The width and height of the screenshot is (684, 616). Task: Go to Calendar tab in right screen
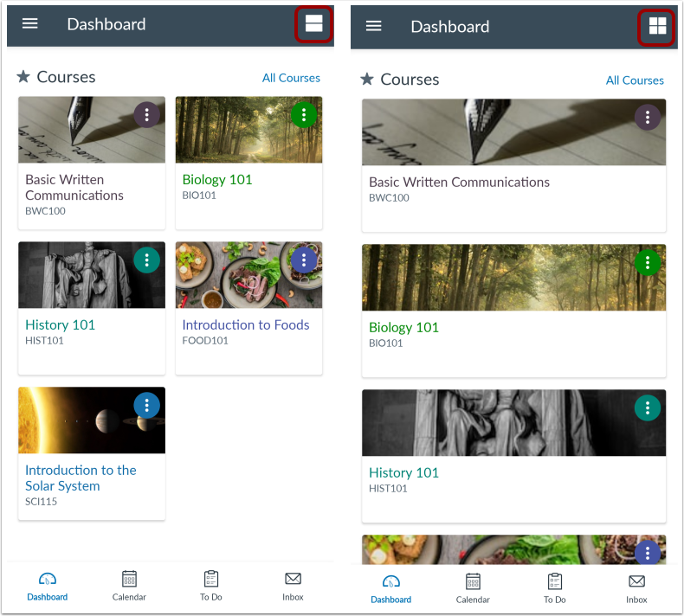[x=473, y=589]
